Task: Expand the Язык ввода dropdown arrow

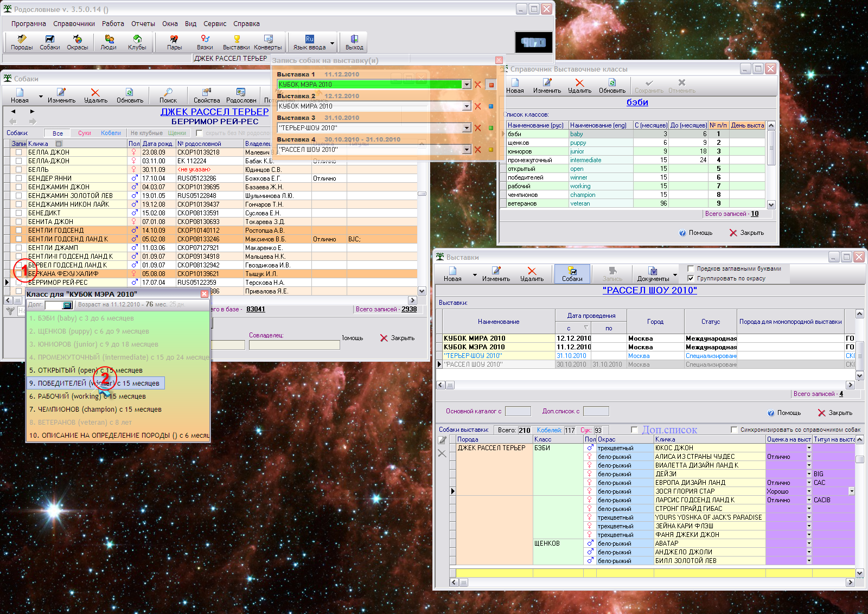Action: click(333, 42)
